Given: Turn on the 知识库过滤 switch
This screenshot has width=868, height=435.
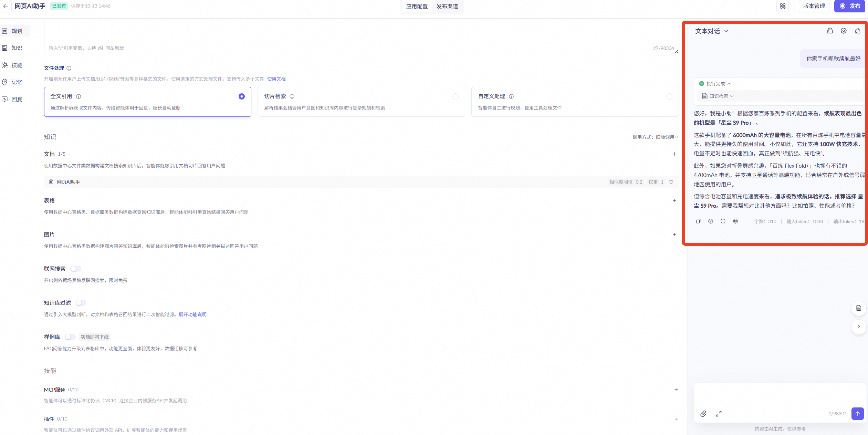Looking at the screenshot, I should point(81,303).
